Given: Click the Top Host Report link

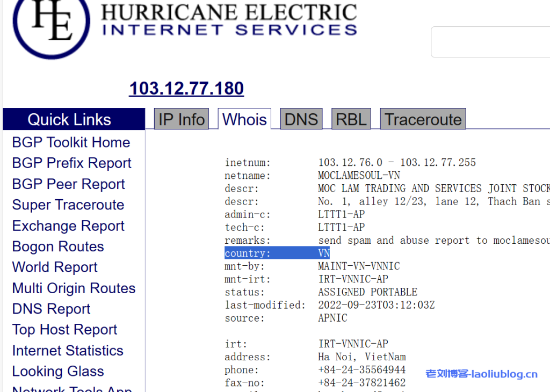Looking at the screenshot, I should point(64,330).
